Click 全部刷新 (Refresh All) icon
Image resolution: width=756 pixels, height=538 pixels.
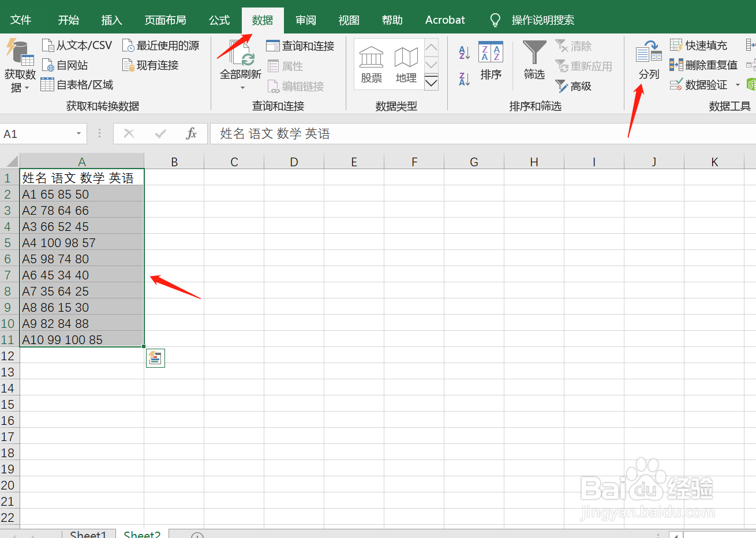click(241, 53)
